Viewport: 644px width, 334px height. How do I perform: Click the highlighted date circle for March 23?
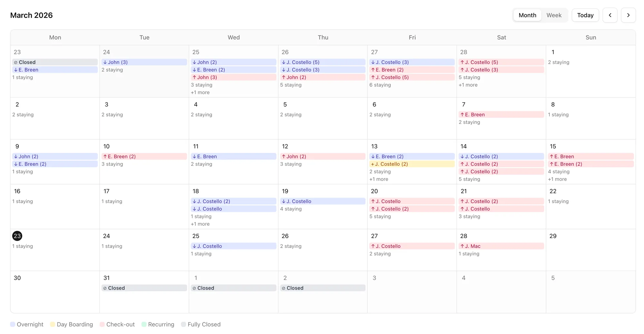tap(17, 236)
